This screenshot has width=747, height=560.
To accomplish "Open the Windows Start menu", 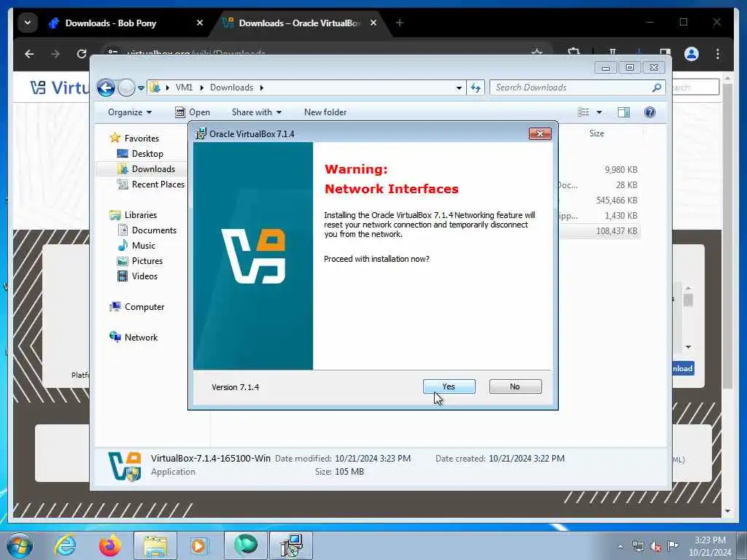I will point(20,545).
